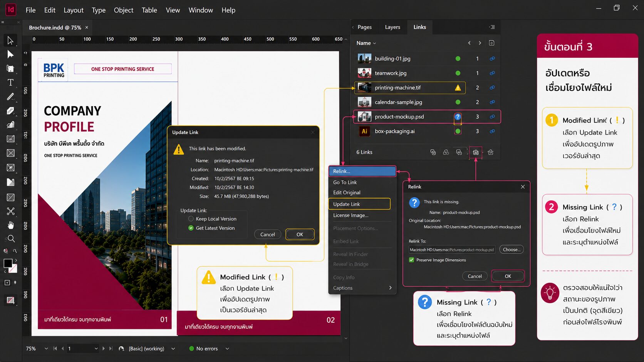Click the Go To Link menu entry
Screen dimensions: 644x362
pyautogui.click(x=345, y=182)
